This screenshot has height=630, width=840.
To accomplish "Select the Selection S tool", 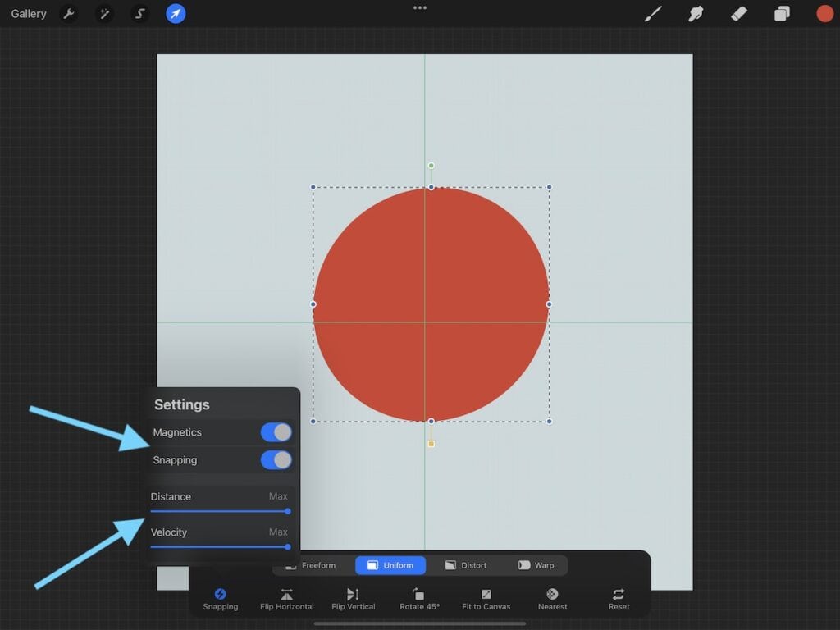I will (x=140, y=14).
